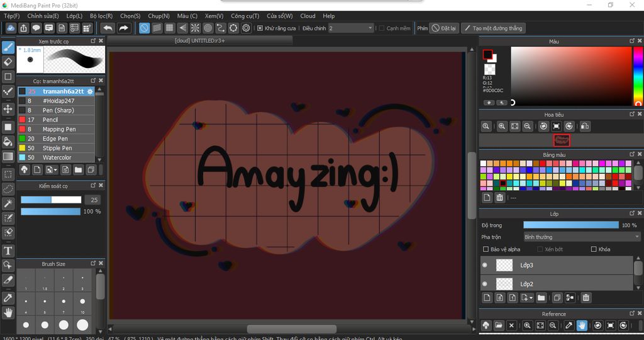Select the Move tool

coord(8,109)
